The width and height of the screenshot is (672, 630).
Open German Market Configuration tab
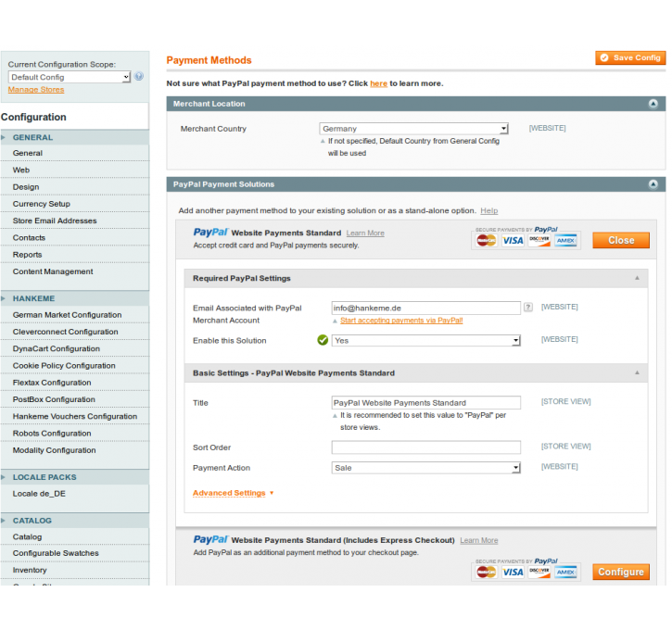tap(74, 315)
